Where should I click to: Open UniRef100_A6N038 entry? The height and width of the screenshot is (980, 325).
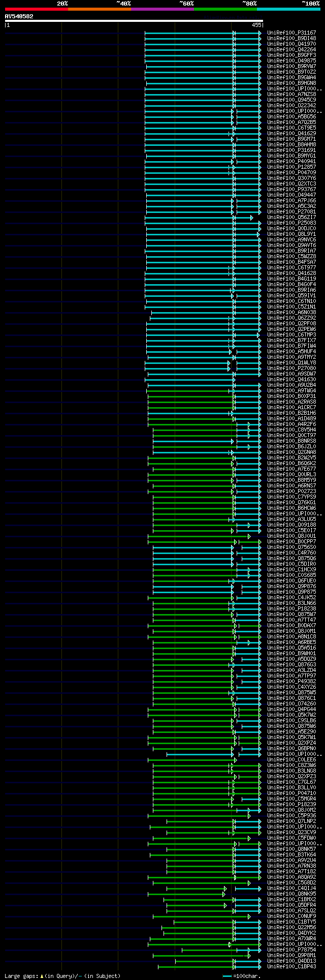(291, 312)
